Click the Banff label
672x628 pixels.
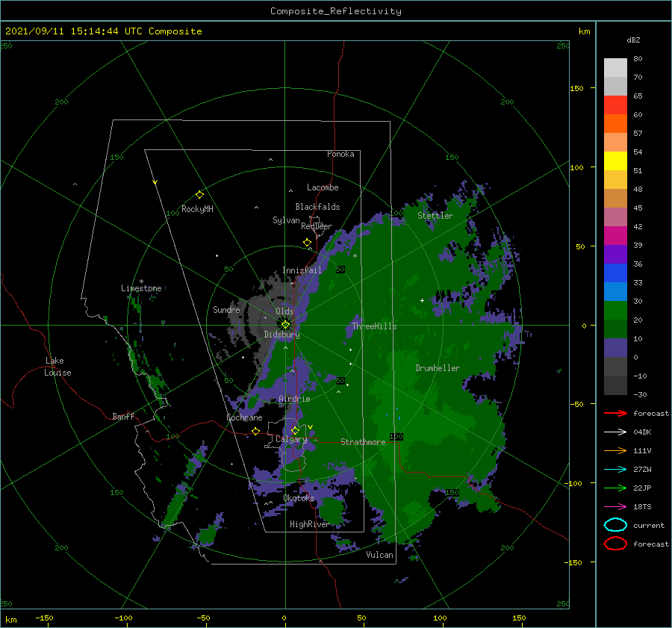pyautogui.click(x=123, y=416)
